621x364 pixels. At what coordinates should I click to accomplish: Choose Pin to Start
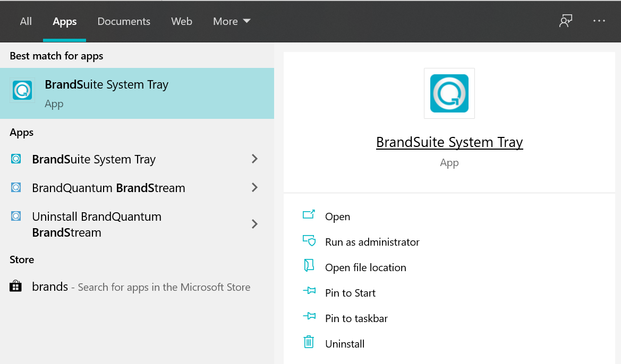click(x=350, y=293)
